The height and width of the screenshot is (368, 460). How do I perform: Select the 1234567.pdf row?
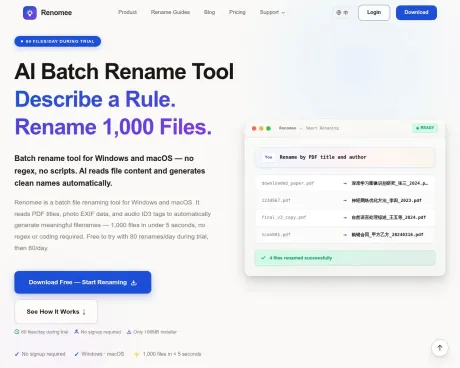click(x=345, y=200)
